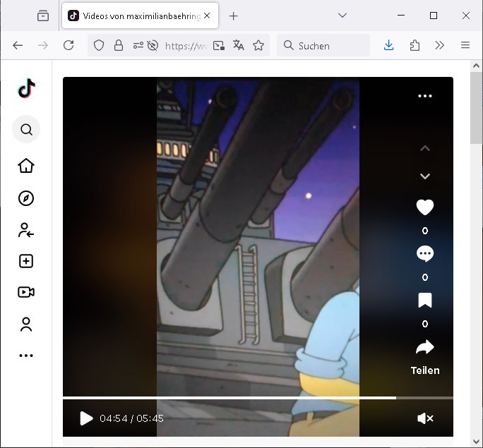Viewport: 483px width, 448px height.
Task: Maximize the browser window
Action: [x=434, y=16]
